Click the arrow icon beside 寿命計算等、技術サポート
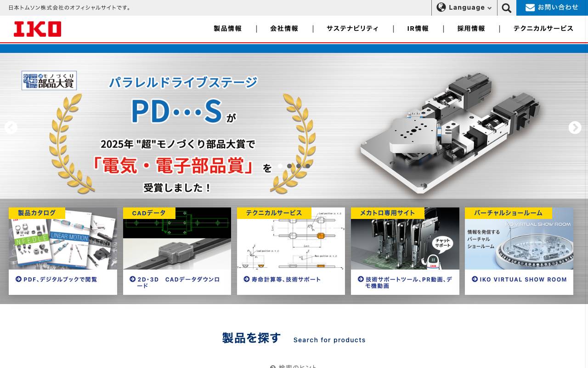 click(x=246, y=279)
